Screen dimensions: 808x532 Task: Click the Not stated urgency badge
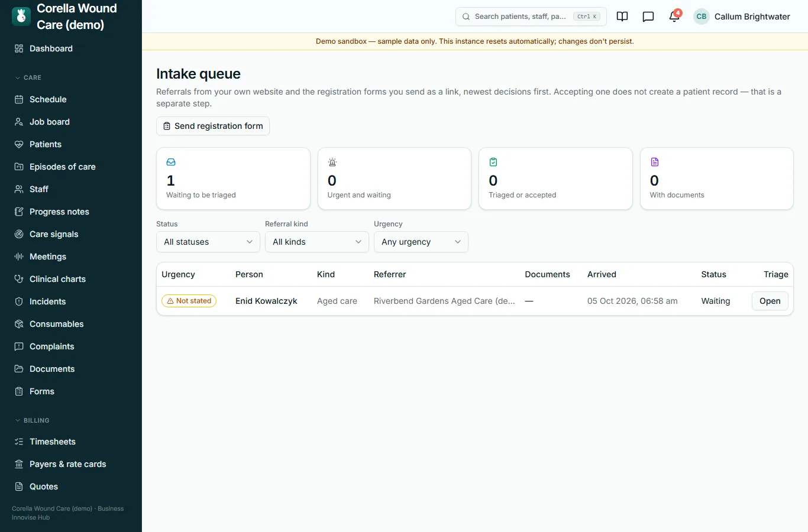[x=189, y=301]
